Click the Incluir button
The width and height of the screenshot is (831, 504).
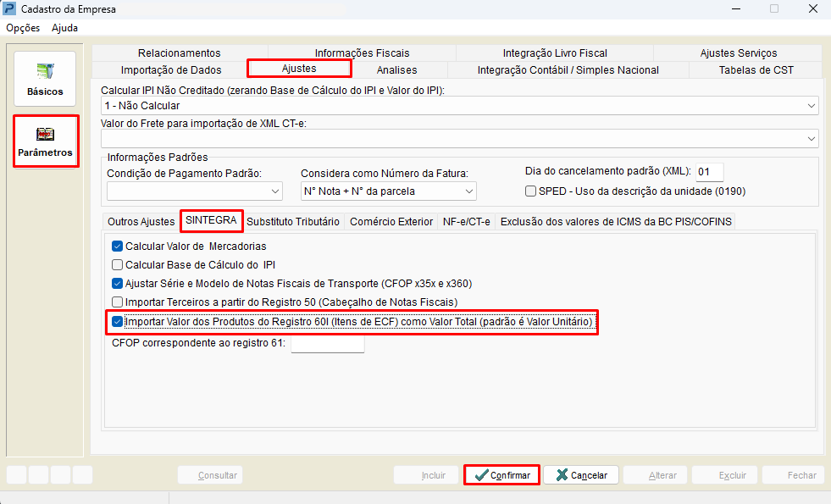426,475
